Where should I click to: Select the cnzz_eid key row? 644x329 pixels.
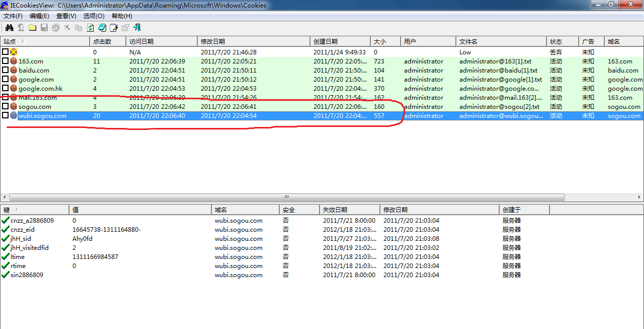coord(322,230)
